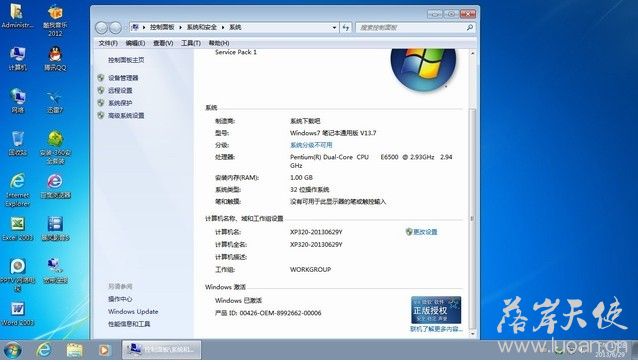638x362 pixels.
Task: Open the Network (网络) desktop icon
Action: point(17,101)
